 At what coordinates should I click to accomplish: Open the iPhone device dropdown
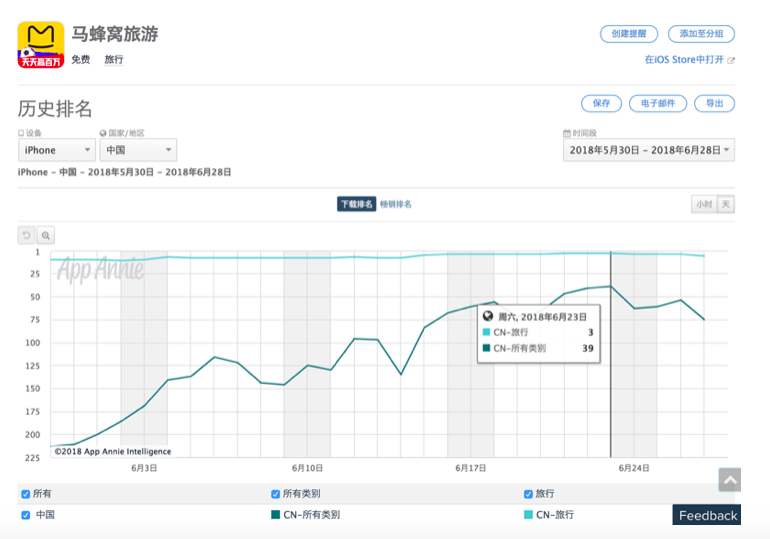pos(57,150)
